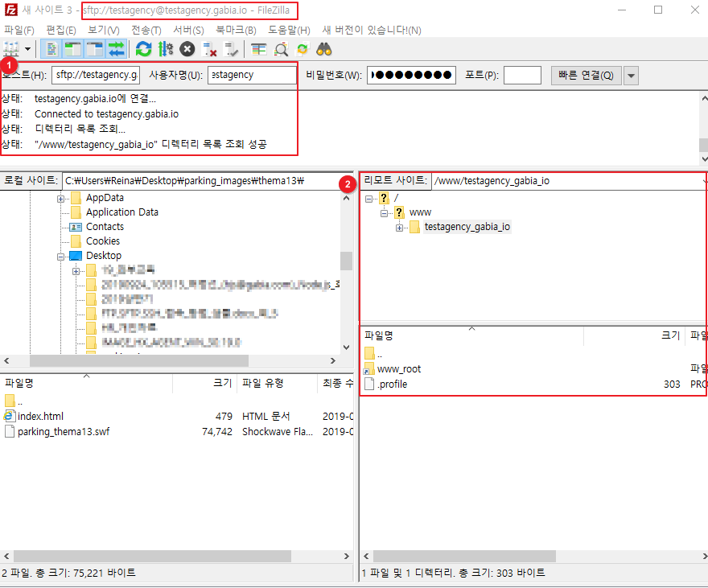Expand the testagency_gabia_io remote folder
This screenshot has height=588, width=708.
[399, 228]
